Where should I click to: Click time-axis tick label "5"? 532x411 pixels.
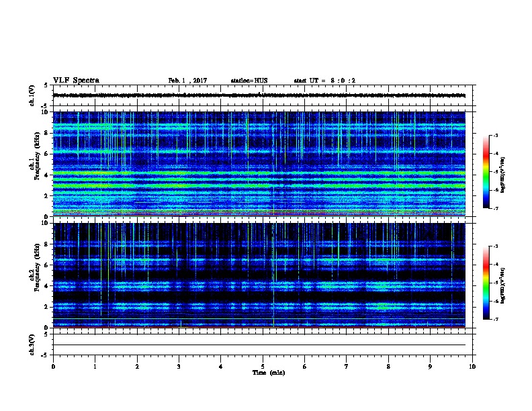point(263,367)
